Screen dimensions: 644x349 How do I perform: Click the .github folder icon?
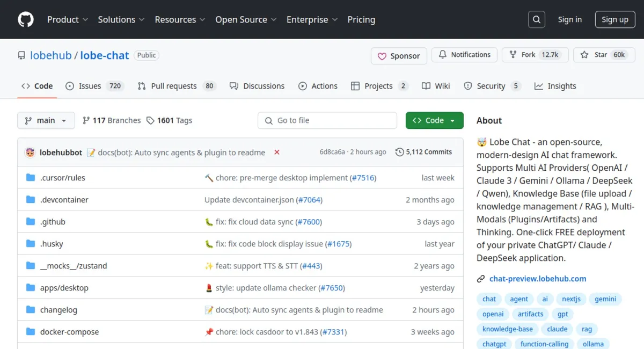coord(31,222)
